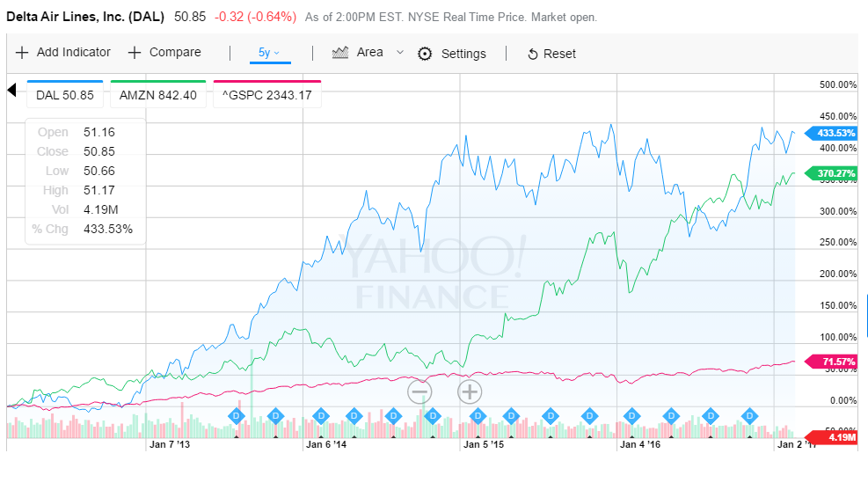Click the Reset label
This screenshot has width=868, height=490.
tap(559, 54)
